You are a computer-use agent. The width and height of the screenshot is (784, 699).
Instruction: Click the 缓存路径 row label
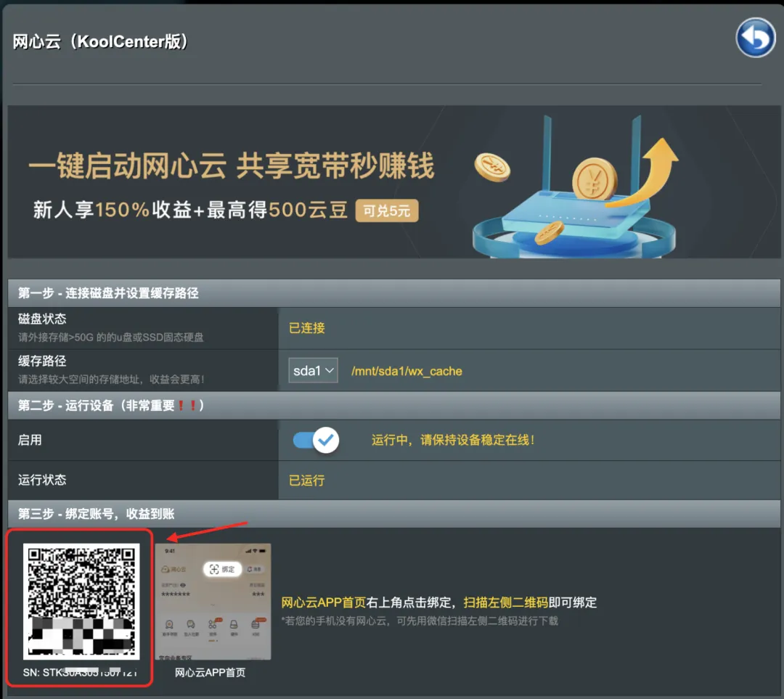(42, 361)
